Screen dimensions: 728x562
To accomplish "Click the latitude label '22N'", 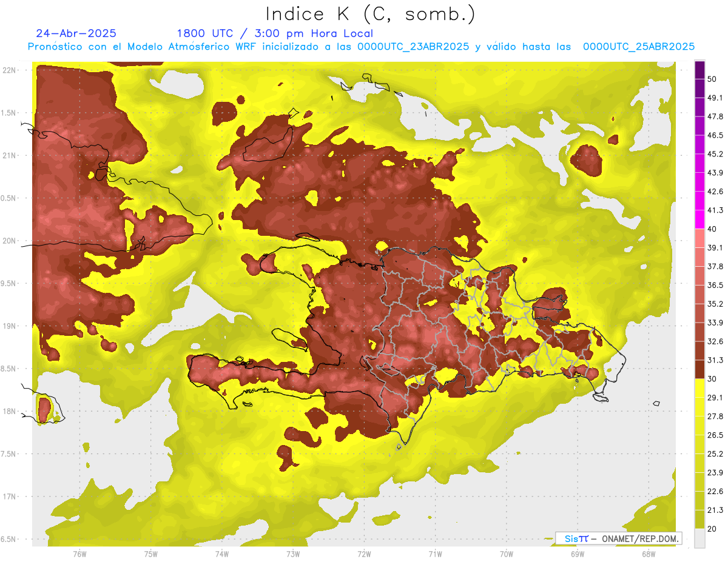I will tap(9, 70).
